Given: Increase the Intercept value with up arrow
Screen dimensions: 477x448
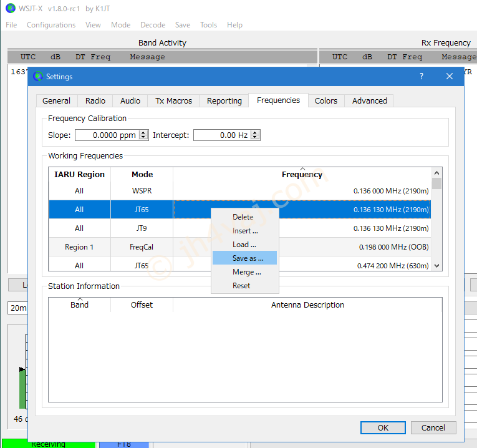Looking at the screenshot, I should click(255, 132).
